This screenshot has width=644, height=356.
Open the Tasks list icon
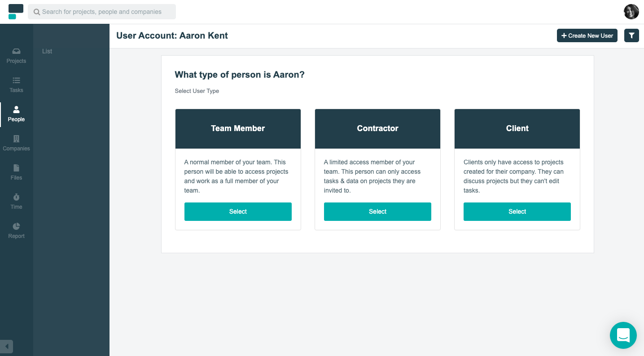(16, 80)
